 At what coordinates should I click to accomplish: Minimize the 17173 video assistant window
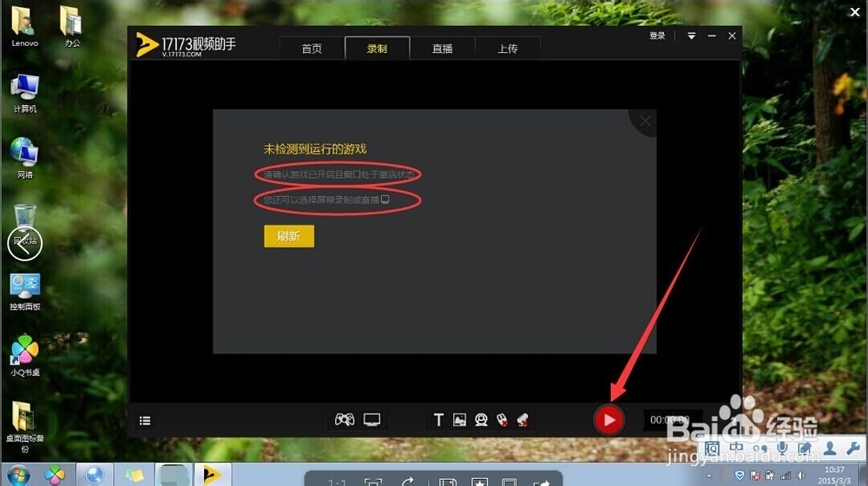[712, 36]
